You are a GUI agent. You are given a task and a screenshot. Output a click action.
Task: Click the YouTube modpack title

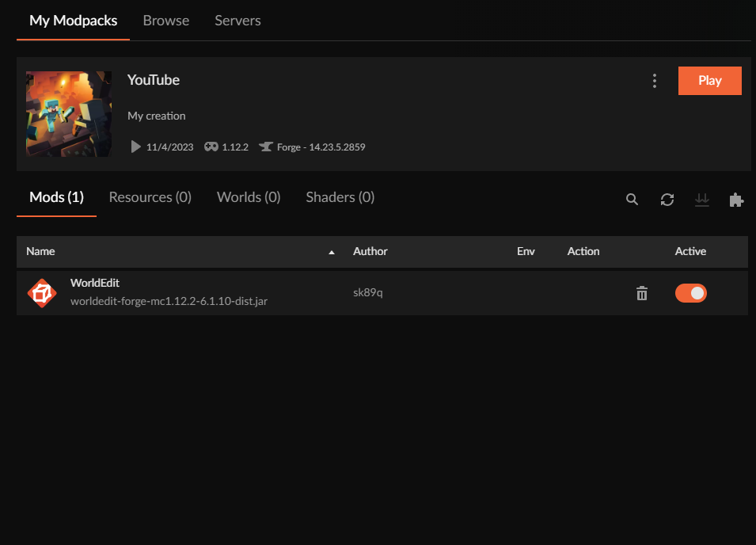(154, 79)
